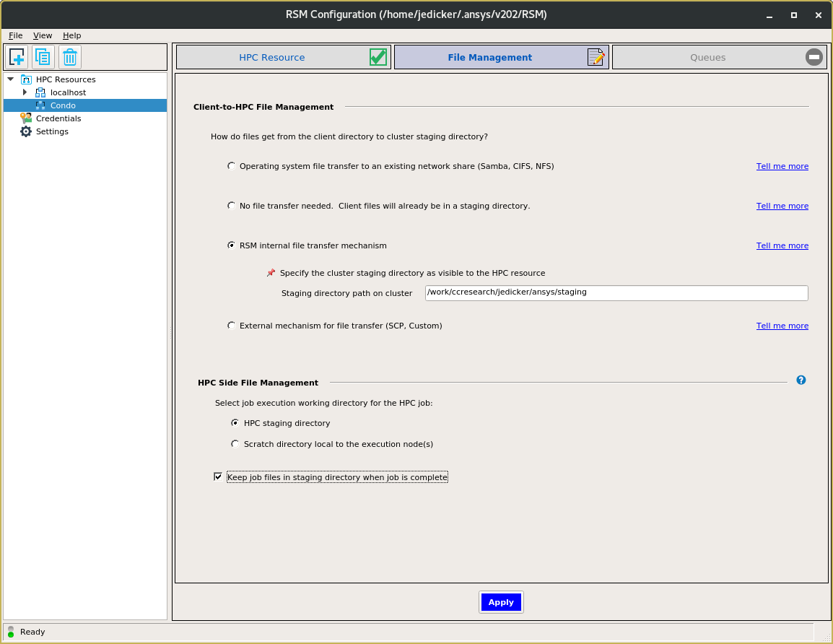
Task: Click the Credentials key icon
Action: pyautogui.click(x=26, y=118)
